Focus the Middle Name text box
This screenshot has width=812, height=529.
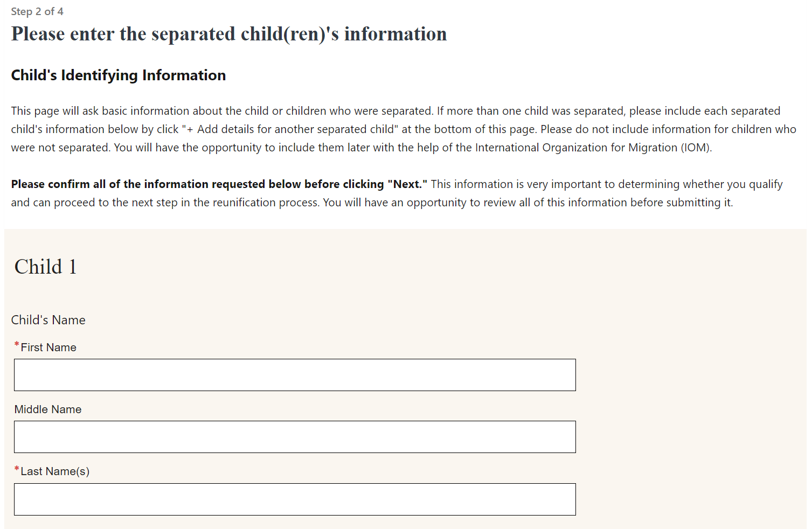(x=295, y=437)
